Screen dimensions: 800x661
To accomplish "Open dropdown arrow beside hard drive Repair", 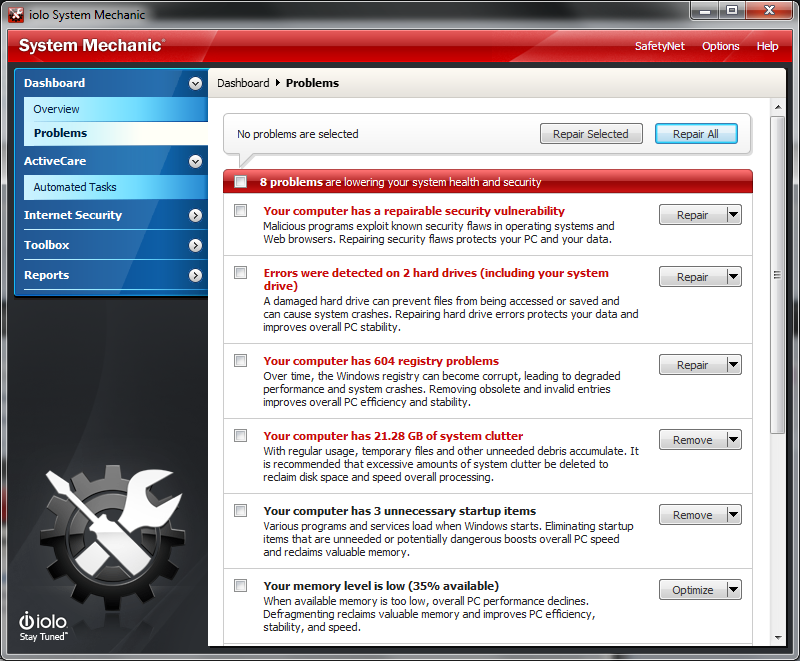I will [733, 277].
